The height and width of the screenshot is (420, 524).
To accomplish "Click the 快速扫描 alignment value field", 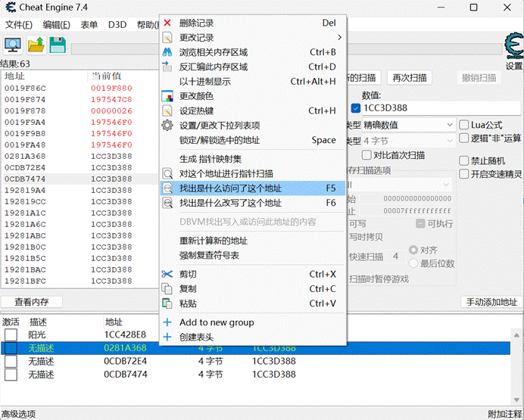I will coord(395,257).
